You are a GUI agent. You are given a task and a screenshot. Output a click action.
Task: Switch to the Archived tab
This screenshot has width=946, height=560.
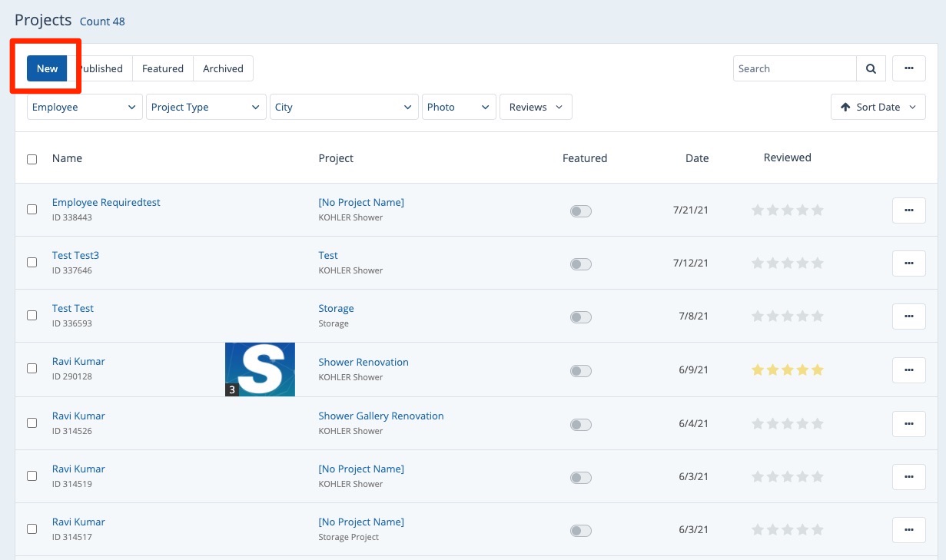(223, 68)
